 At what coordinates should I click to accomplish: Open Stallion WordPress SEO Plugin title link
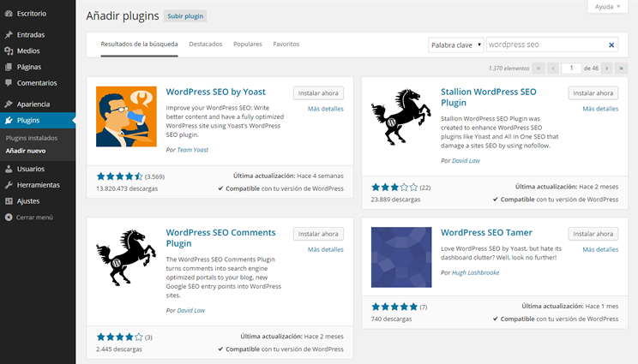[x=488, y=97]
